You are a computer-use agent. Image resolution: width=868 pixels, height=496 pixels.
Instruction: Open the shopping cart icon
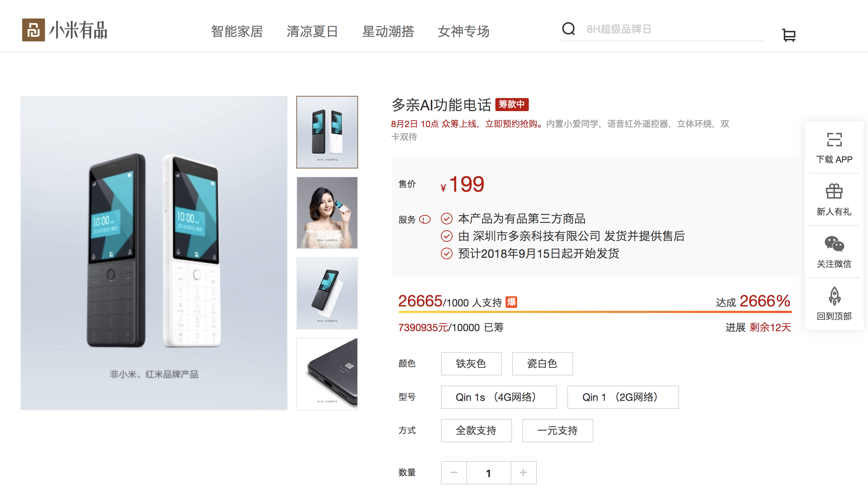(x=788, y=35)
